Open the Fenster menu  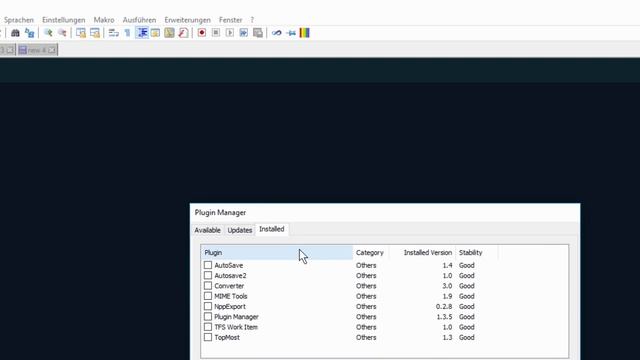[x=231, y=20]
